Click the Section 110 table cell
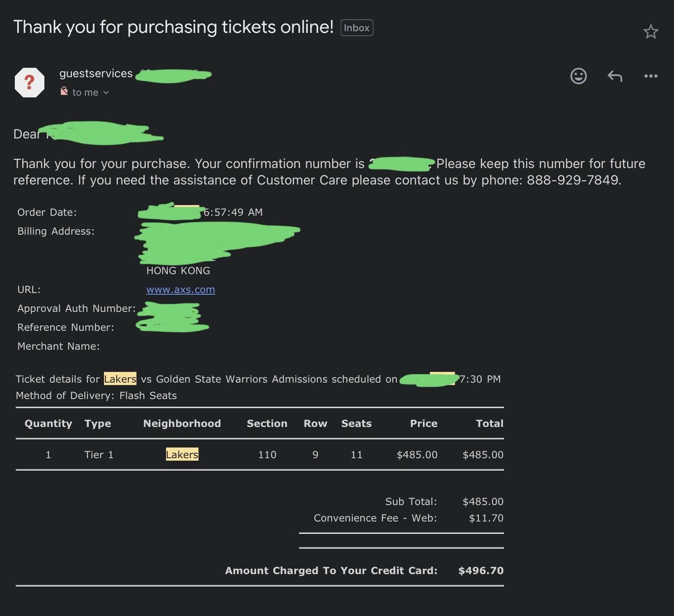This screenshot has width=674, height=616. coord(267,455)
